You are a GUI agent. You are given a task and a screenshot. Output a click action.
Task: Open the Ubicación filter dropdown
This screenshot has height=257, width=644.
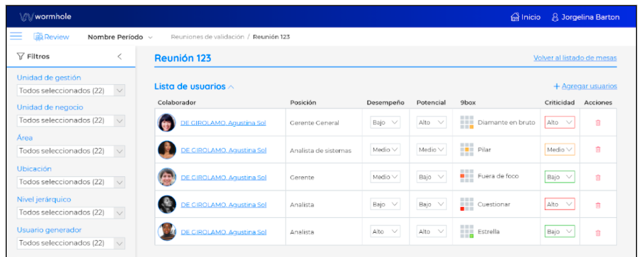[71, 182]
